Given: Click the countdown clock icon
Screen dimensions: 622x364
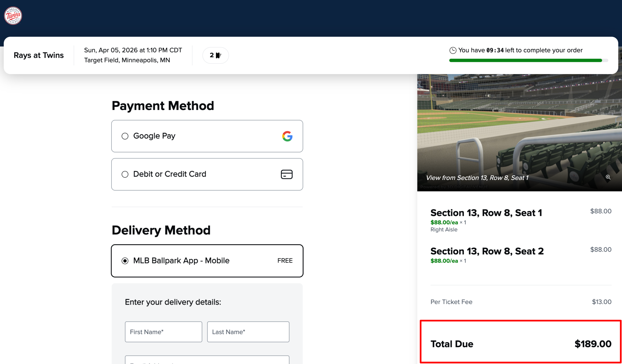Looking at the screenshot, I should (x=453, y=50).
